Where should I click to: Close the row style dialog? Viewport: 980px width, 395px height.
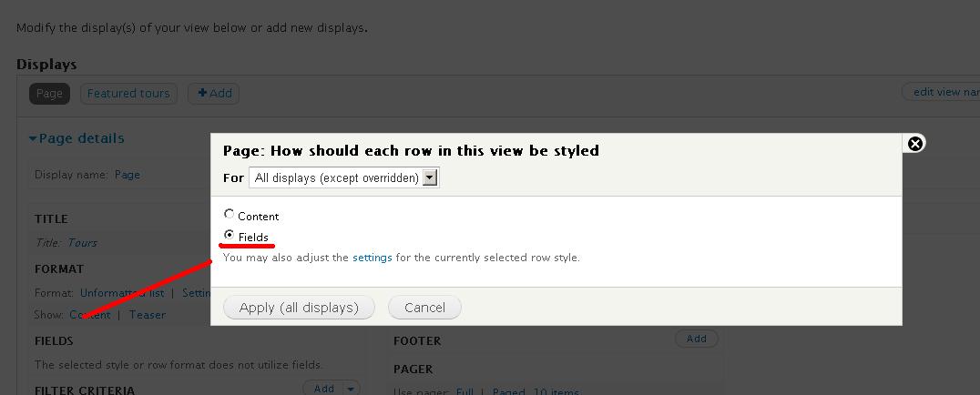click(x=915, y=144)
